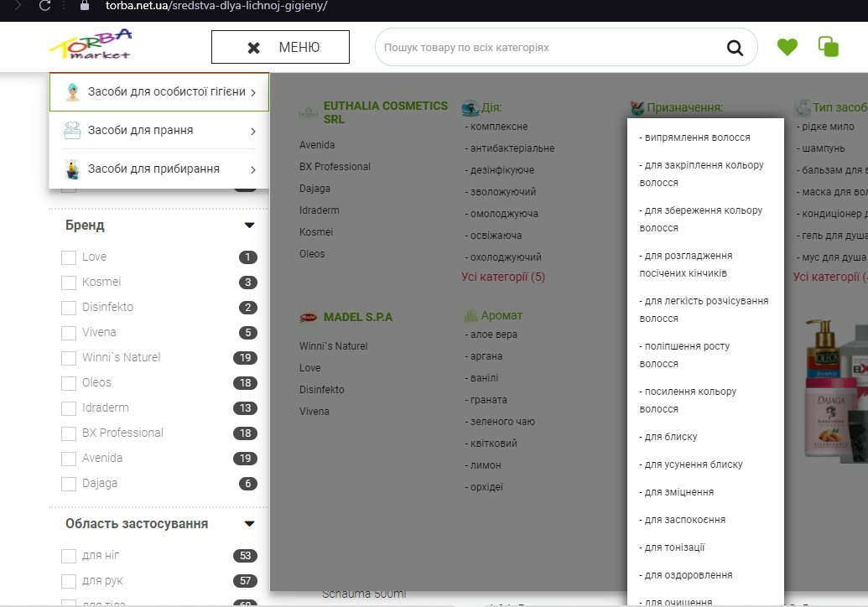Open Усі категорії (5) link under Дія
The image size is (868, 607).
[503, 277]
